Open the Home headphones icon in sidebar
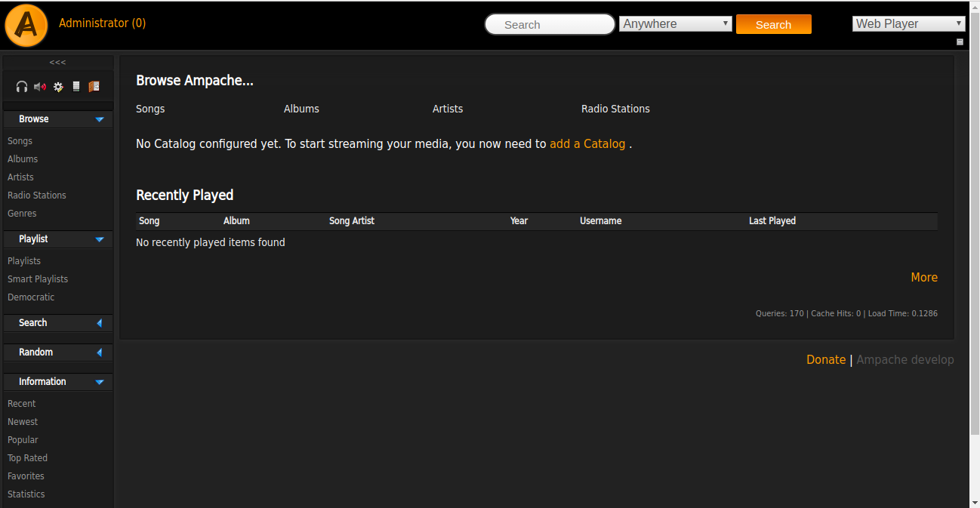980x508 pixels. click(22, 87)
